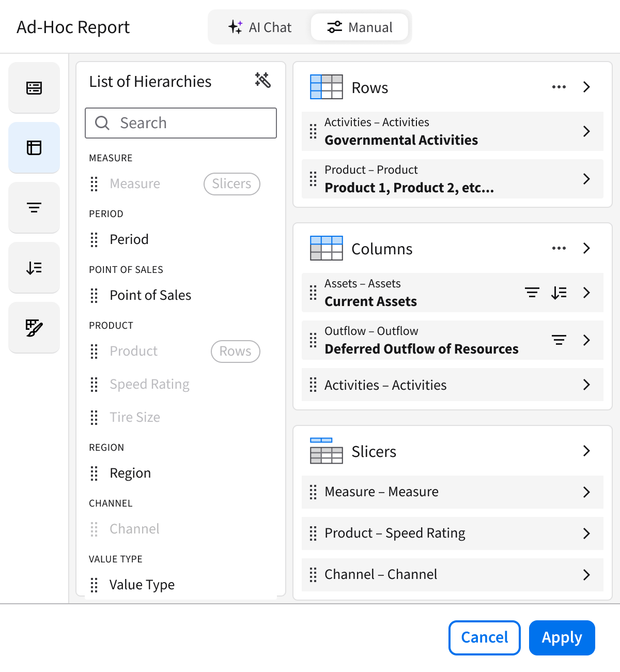This screenshot has height=672, width=620.
Task: Select the greyed Channel hierarchy item
Action: 134,529
